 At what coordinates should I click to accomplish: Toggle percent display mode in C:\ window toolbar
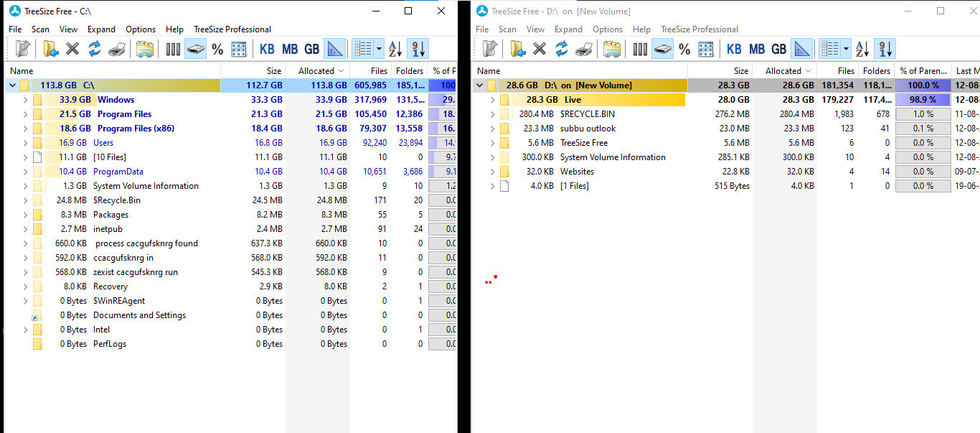tap(217, 49)
